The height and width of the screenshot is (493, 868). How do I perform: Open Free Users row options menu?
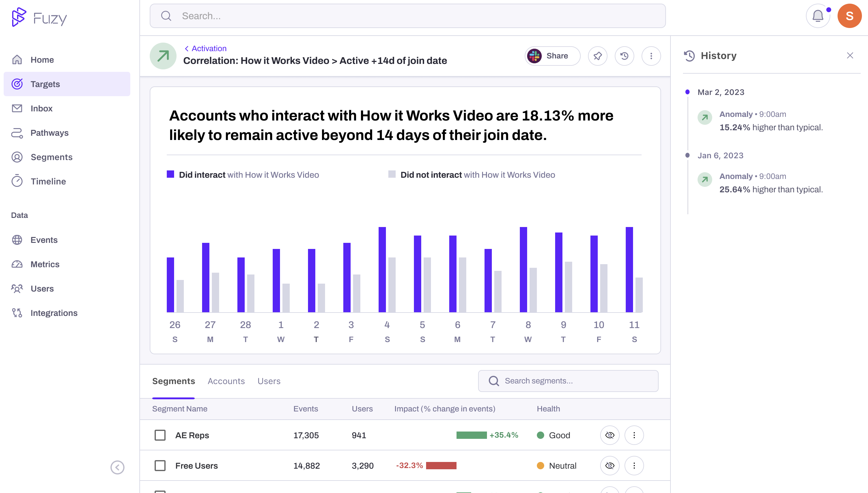click(634, 466)
